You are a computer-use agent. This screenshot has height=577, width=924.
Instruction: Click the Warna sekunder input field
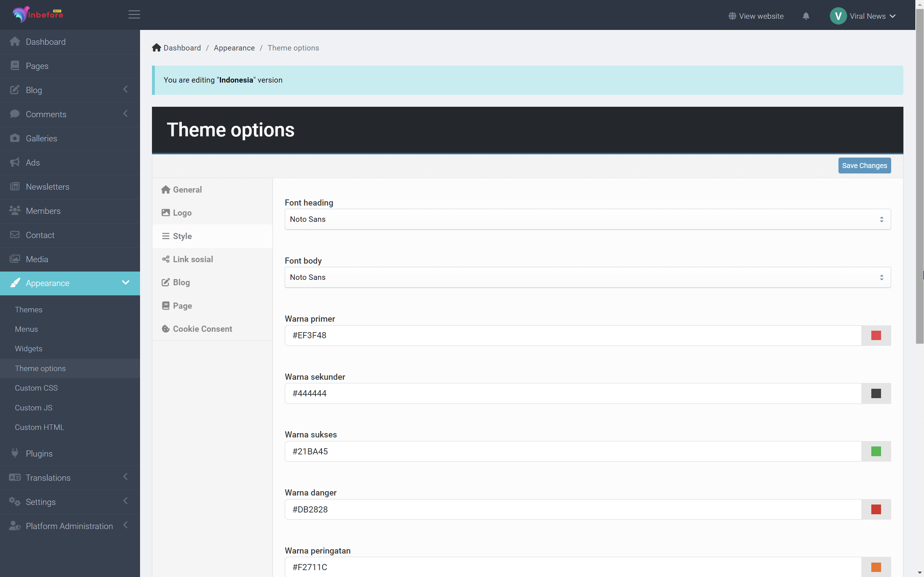point(573,393)
